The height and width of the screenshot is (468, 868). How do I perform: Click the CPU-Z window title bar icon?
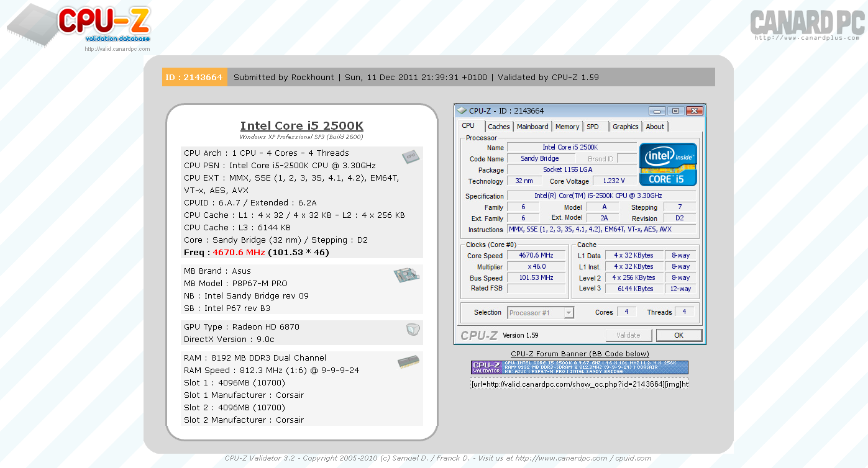(x=462, y=111)
